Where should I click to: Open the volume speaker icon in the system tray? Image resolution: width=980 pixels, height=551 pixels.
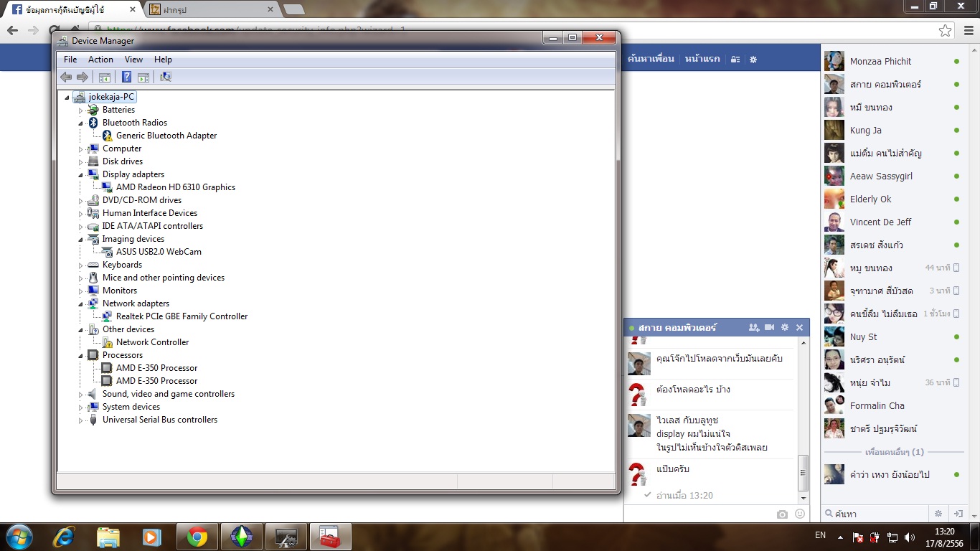[x=910, y=537]
